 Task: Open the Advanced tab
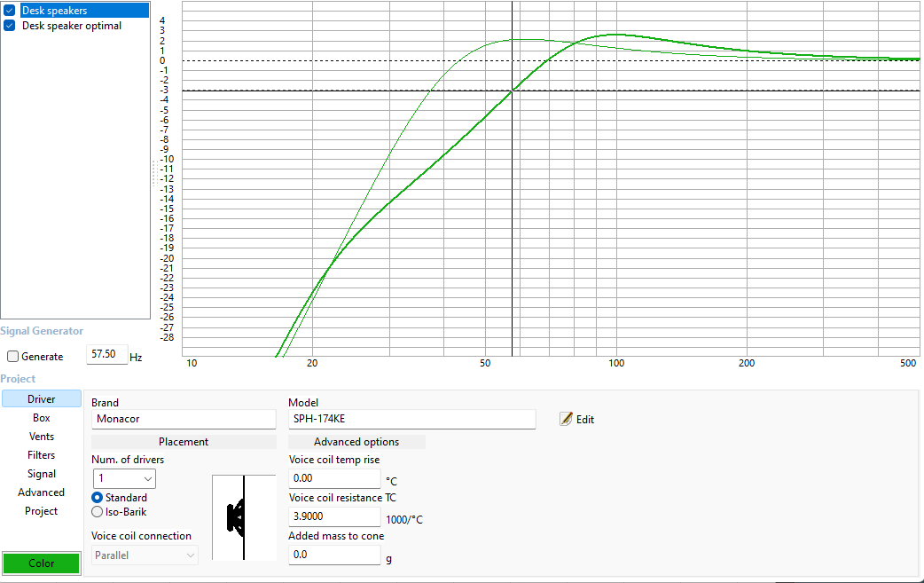click(42, 492)
